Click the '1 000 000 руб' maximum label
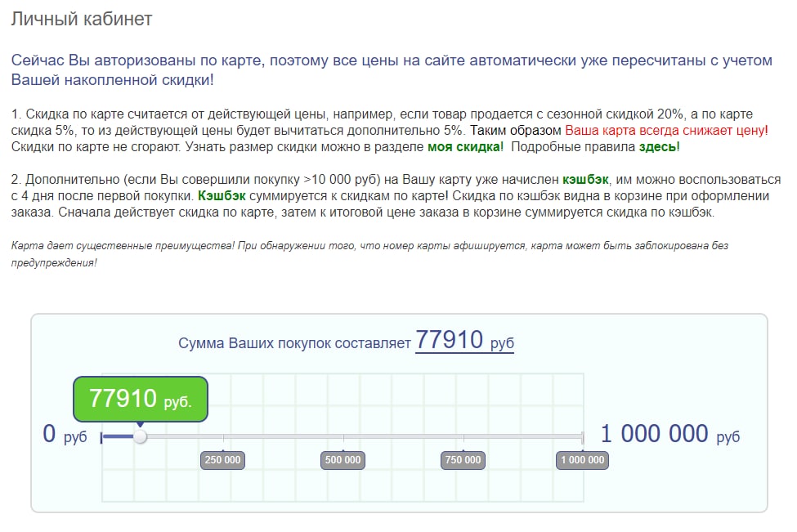 pos(670,435)
